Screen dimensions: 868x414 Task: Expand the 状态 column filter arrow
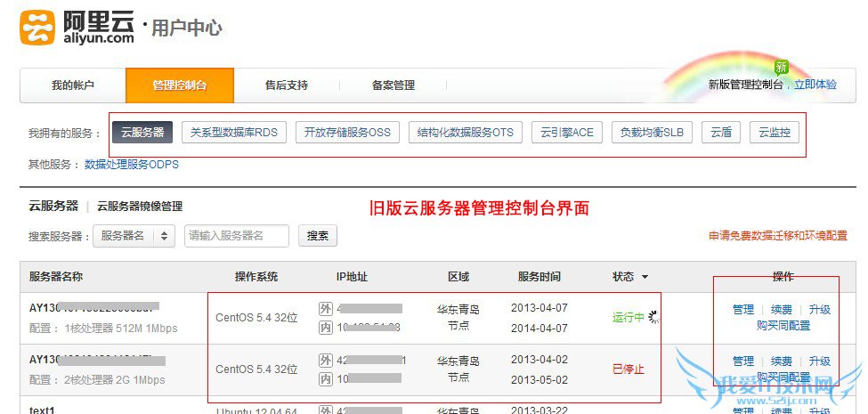pos(645,277)
